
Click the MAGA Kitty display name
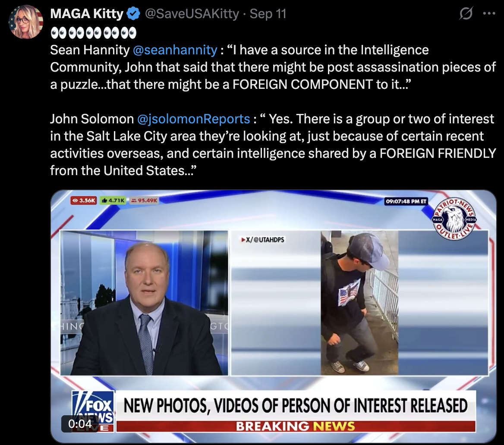coord(87,14)
